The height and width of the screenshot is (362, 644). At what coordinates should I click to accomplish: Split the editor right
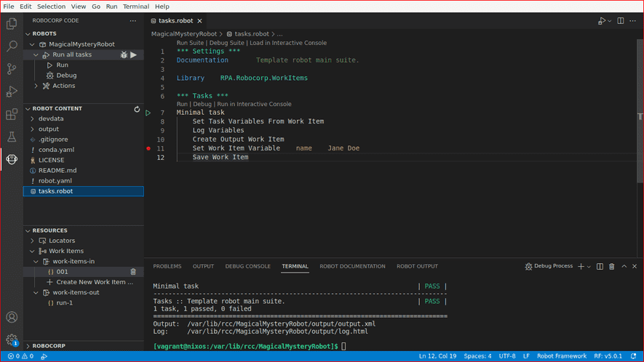621,21
